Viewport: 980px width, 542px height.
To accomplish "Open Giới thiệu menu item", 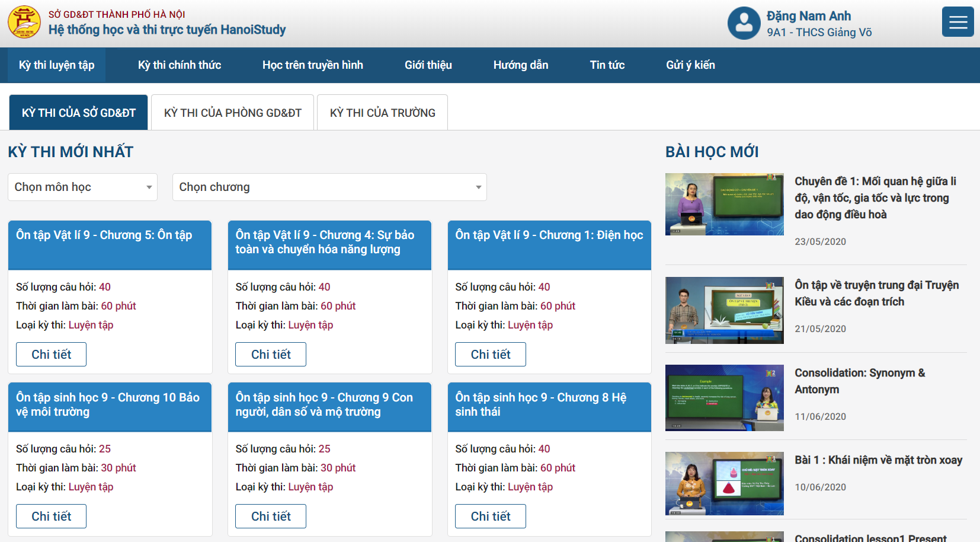I will (428, 65).
